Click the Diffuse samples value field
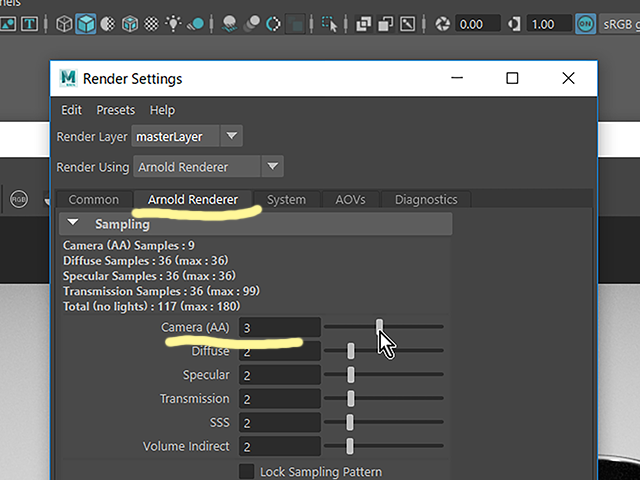 point(280,351)
